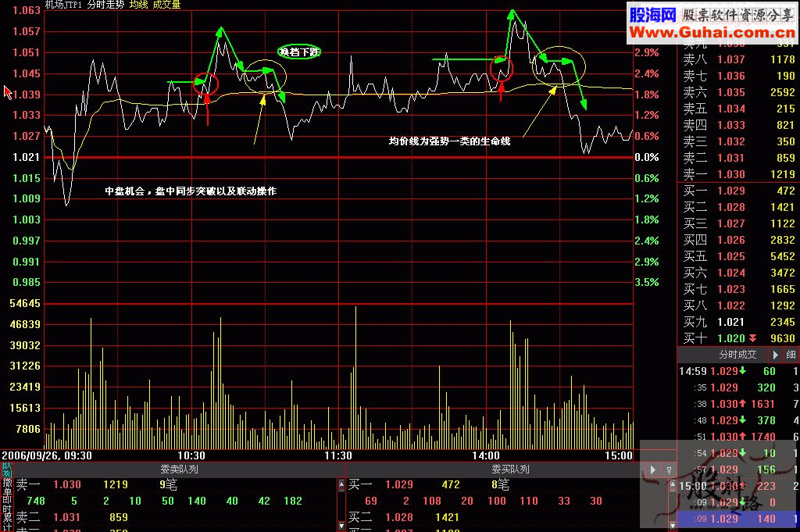Select the 队列 side tab
The height and width of the screenshot is (532, 800).
click(6, 470)
